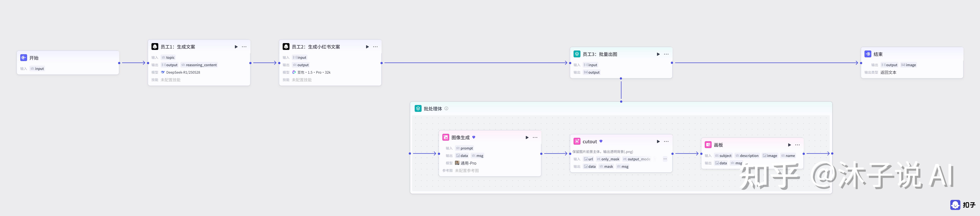Click the diamond badge beside cutout
Viewport: 980px width, 216px height.
(601, 141)
